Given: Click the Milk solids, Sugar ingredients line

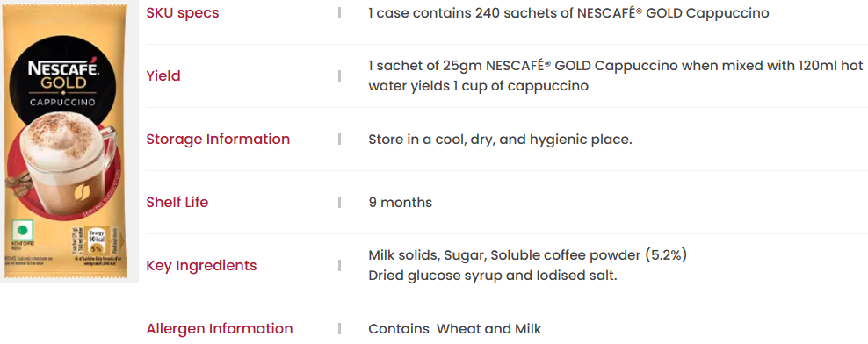Looking at the screenshot, I should point(527,255).
